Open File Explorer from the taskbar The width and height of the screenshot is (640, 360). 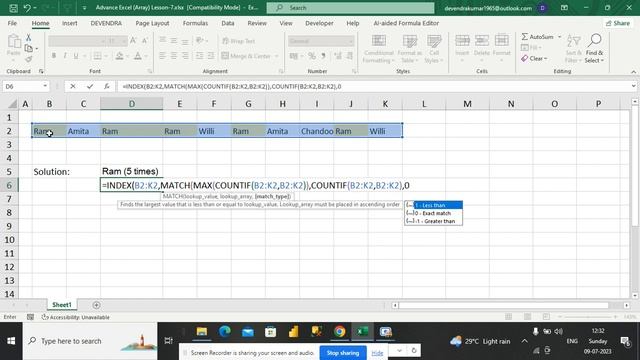point(202,332)
